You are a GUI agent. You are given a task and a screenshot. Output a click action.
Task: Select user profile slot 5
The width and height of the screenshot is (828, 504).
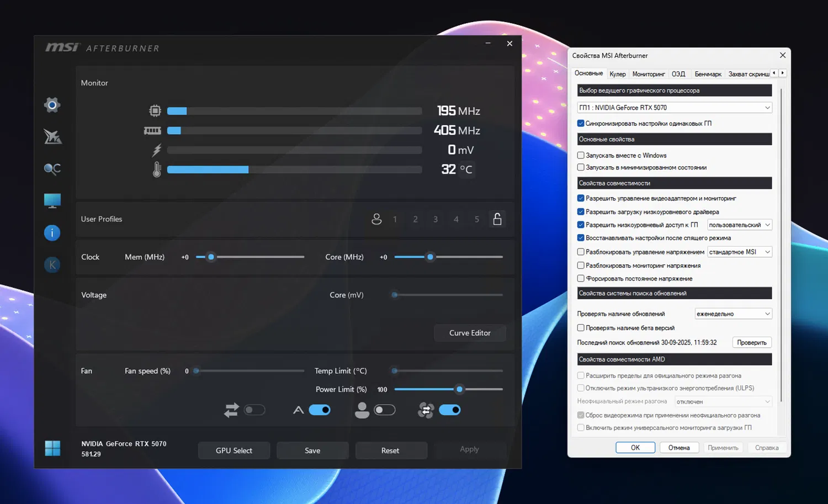pos(477,219)
